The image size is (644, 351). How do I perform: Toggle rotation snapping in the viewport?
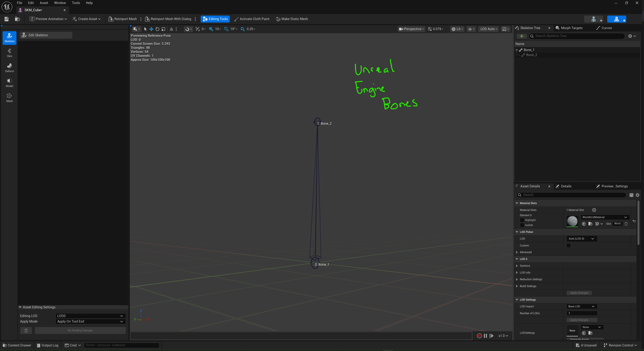[226, 29]
